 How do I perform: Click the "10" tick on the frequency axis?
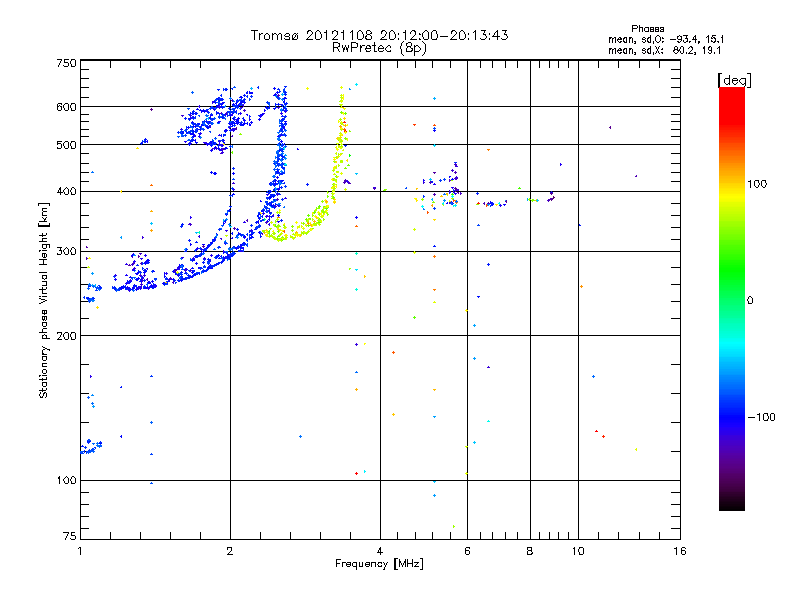click(578, 551)
